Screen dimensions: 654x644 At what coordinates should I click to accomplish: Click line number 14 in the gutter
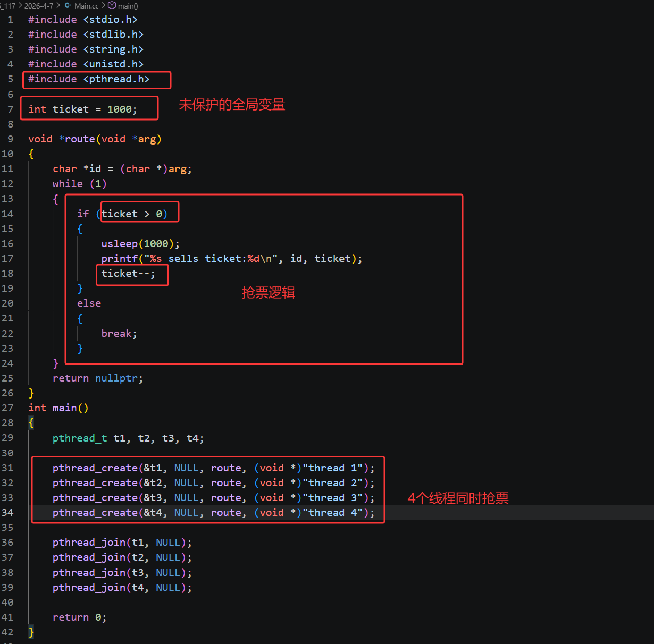point(7,214)
